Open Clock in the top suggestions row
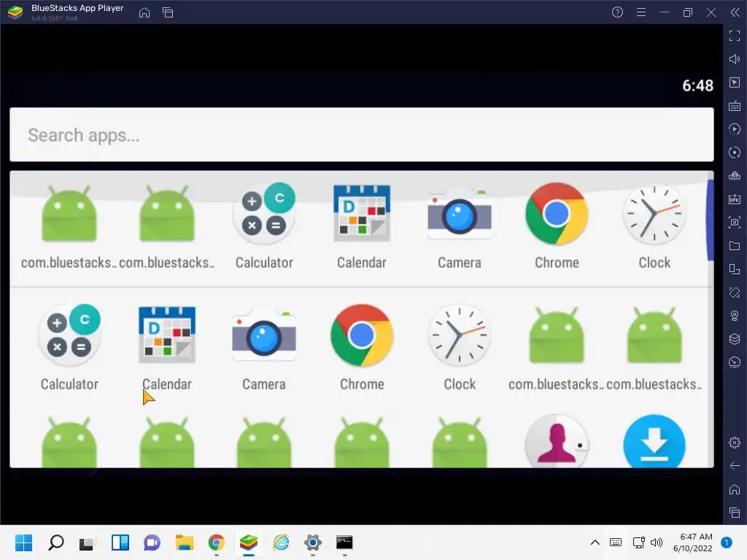This screenshot has width=747, height=560. pos(654,226)
